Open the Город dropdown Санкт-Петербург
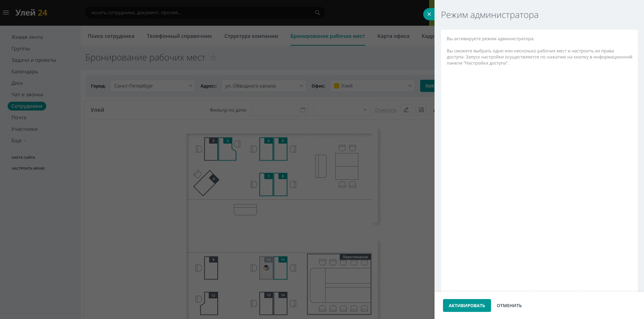The height and width of the screenshot is (319, 644). [153, 86]
